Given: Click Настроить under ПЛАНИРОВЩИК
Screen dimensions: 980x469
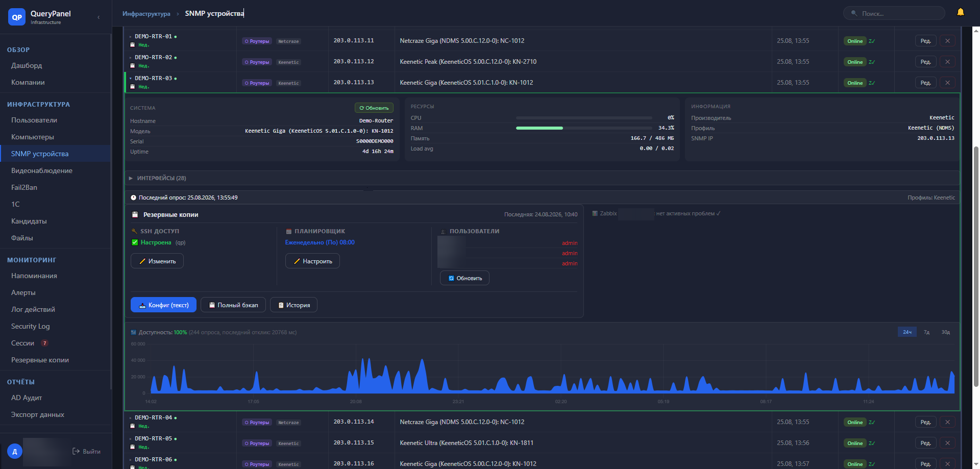Looking at the screenshot, I should pos(312,261).
